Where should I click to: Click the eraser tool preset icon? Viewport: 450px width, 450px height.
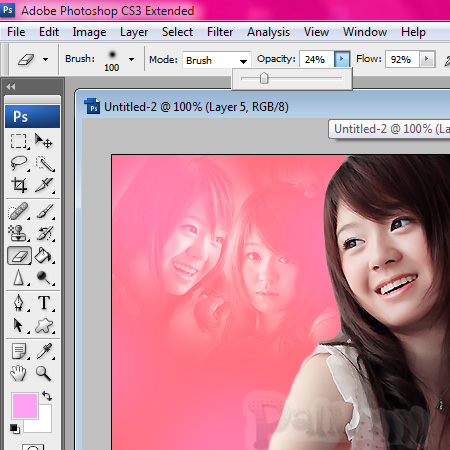[x=26, y=60]
